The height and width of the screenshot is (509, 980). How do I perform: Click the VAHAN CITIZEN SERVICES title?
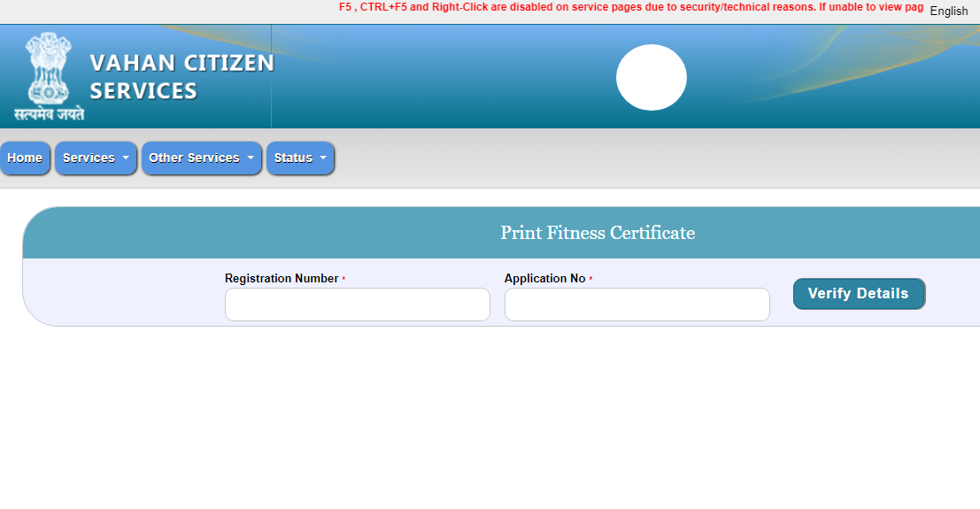tap(181, 77)
